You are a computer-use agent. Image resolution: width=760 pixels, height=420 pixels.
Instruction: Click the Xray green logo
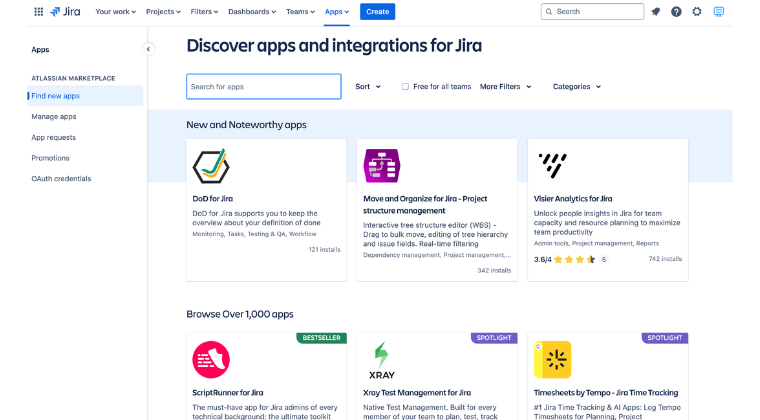381,360
